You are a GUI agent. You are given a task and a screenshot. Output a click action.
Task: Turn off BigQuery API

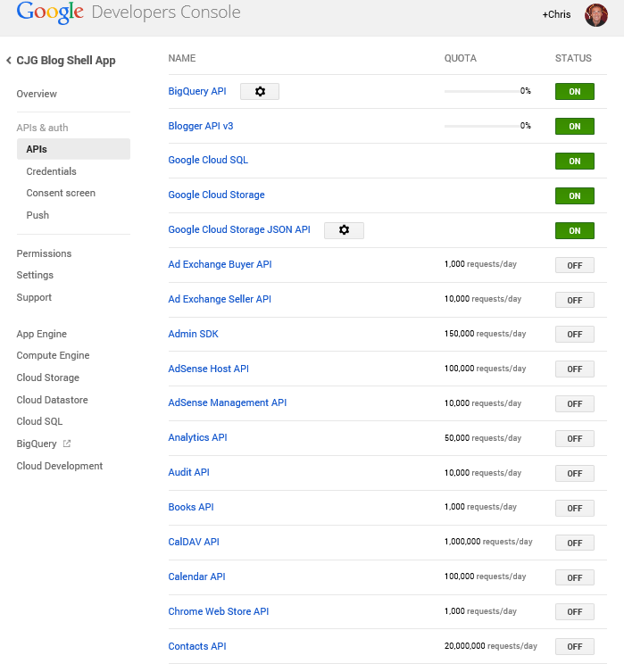(574, 91)
